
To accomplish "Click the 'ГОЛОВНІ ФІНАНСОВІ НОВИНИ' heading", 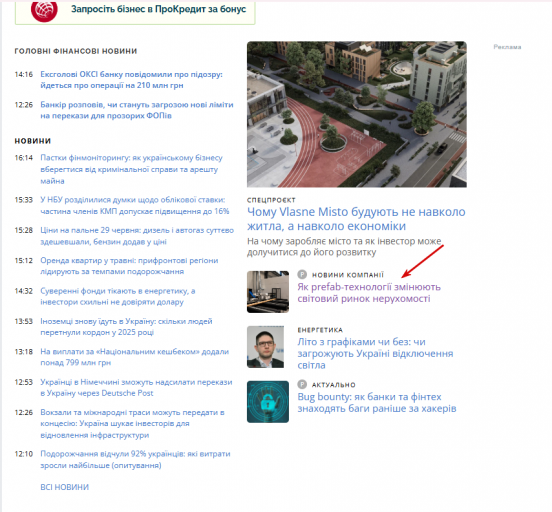I will pos(76,51).
